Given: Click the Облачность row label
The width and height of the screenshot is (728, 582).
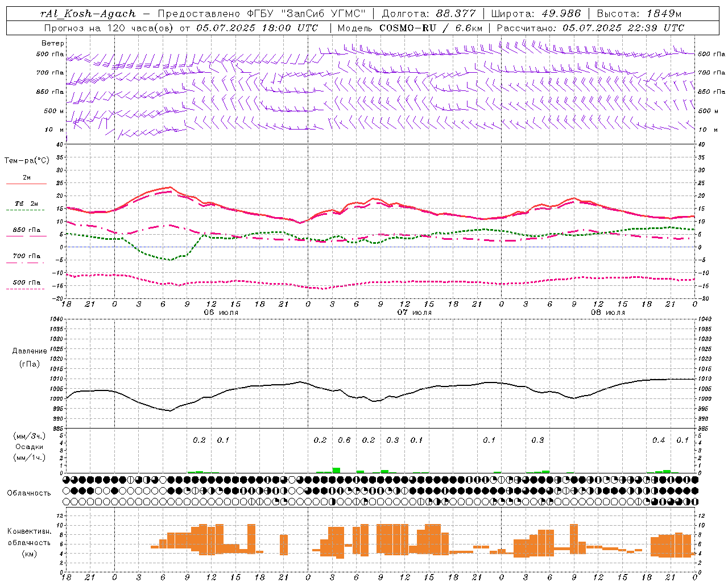Looking at the screenshot, I should coord(29,493).
